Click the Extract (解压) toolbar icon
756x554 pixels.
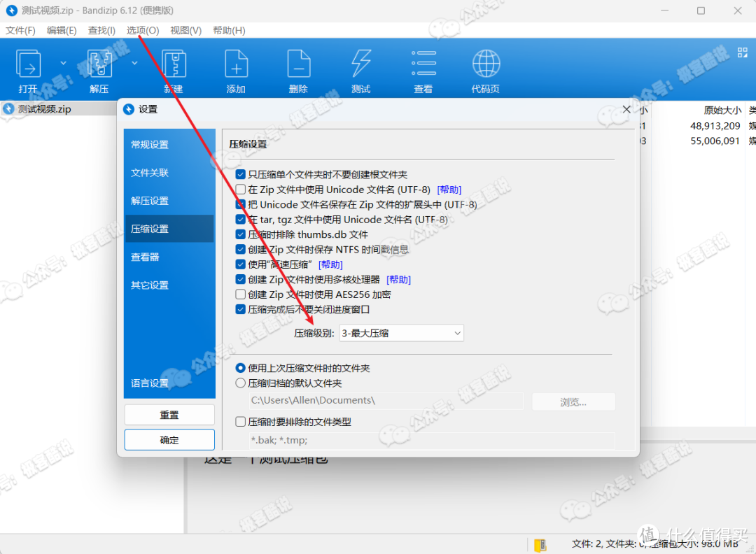[99, 64]
